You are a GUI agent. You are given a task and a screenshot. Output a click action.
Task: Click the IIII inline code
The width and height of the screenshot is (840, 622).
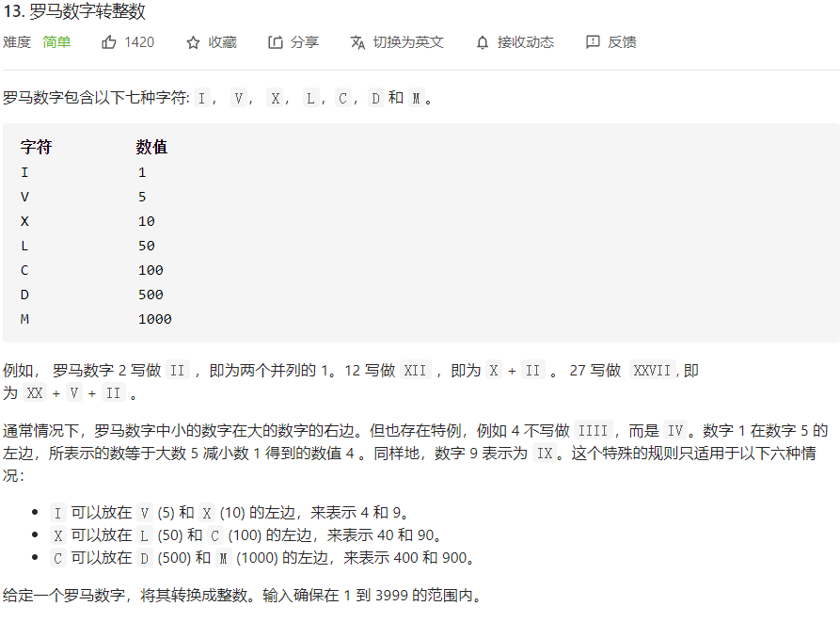tap(593, 431)
